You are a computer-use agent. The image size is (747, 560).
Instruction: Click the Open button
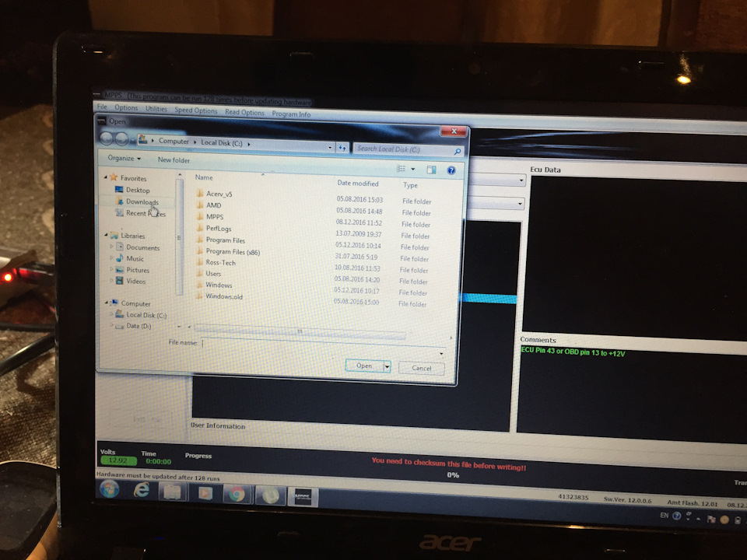364,366
